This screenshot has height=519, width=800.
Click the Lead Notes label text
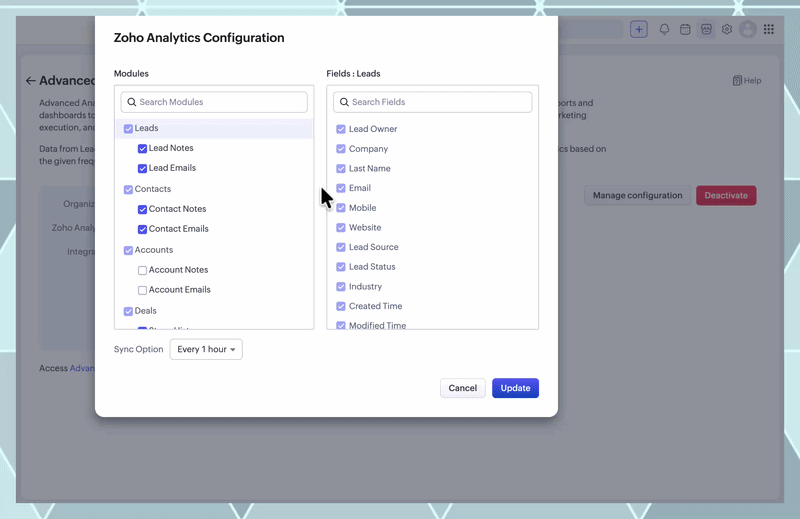click(x=171, y=148)
